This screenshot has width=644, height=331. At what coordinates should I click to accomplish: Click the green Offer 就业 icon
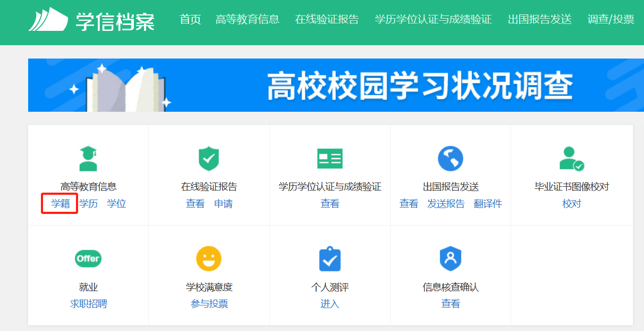pyautogui.click(x=88, y=259)
